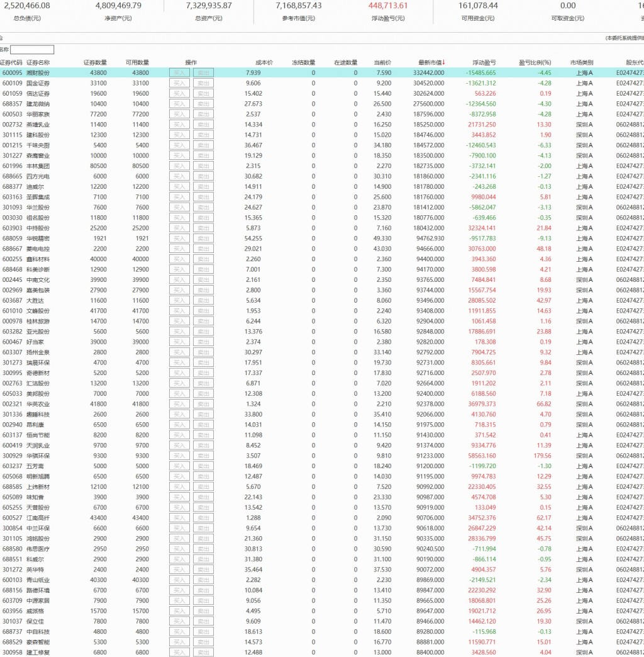Click 买入 for stock 688667
The image size is (644, 657).
179,249
